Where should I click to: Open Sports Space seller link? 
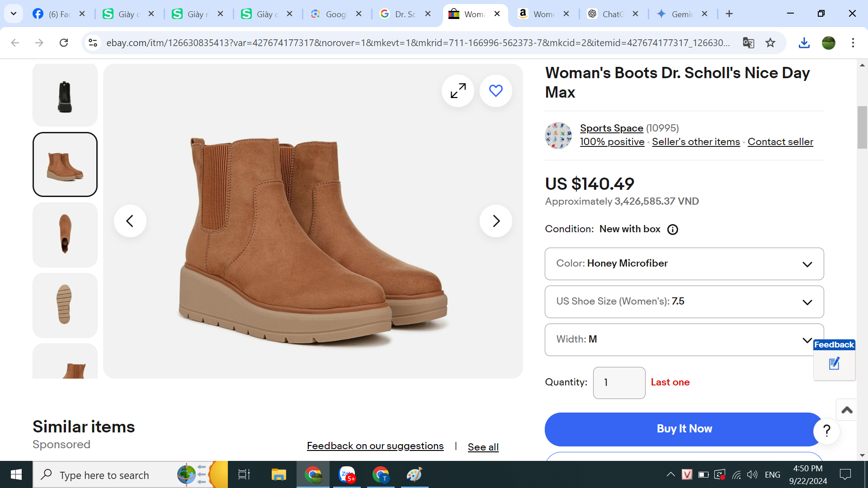coord(611,128)
